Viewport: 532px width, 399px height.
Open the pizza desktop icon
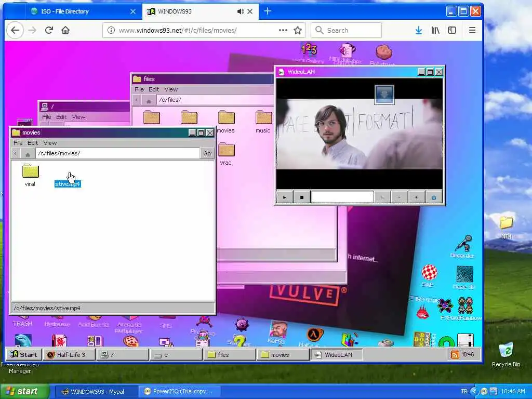[x=130, y=341]
